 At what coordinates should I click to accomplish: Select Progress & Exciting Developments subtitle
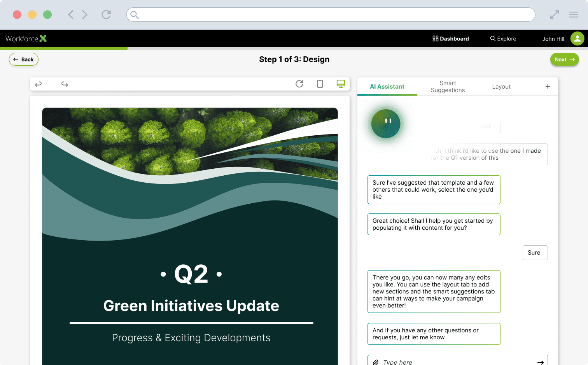click(191, 338)
